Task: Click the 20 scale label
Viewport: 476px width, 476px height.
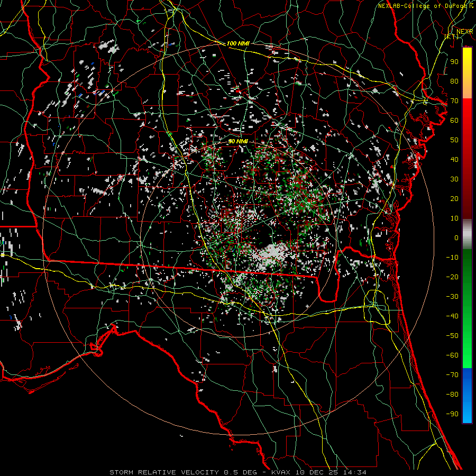Action: 454,198
